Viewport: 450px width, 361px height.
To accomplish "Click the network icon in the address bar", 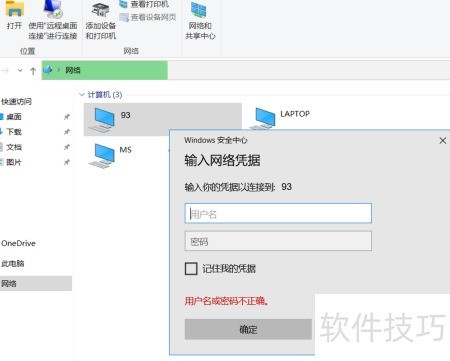I will click(48, 70).
